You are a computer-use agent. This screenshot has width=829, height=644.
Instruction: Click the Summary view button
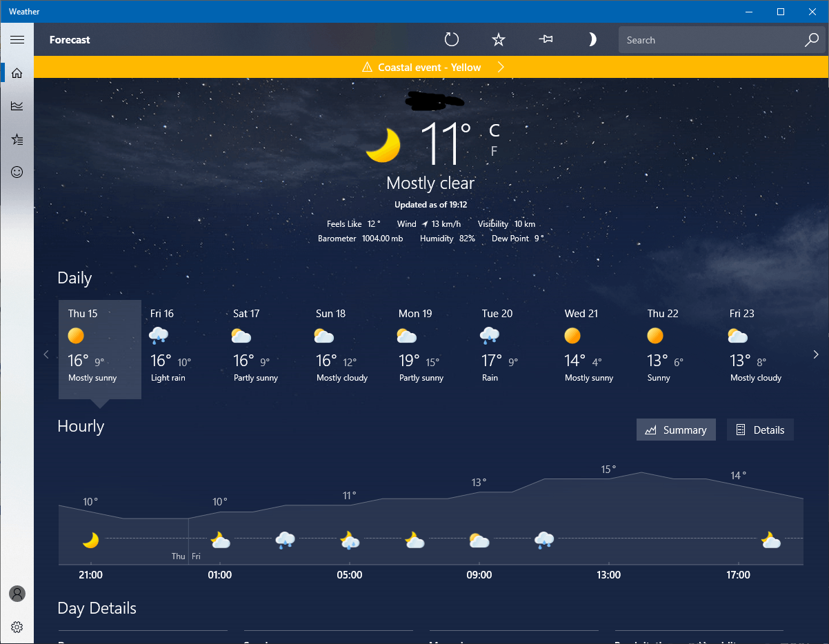676,430
